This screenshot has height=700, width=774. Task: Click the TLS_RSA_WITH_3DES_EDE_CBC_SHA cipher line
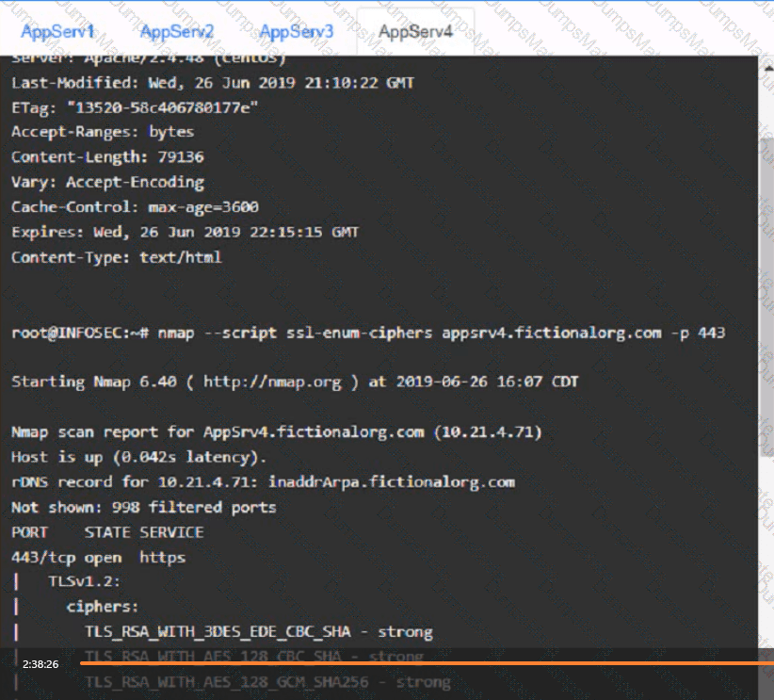pos(258,631)
